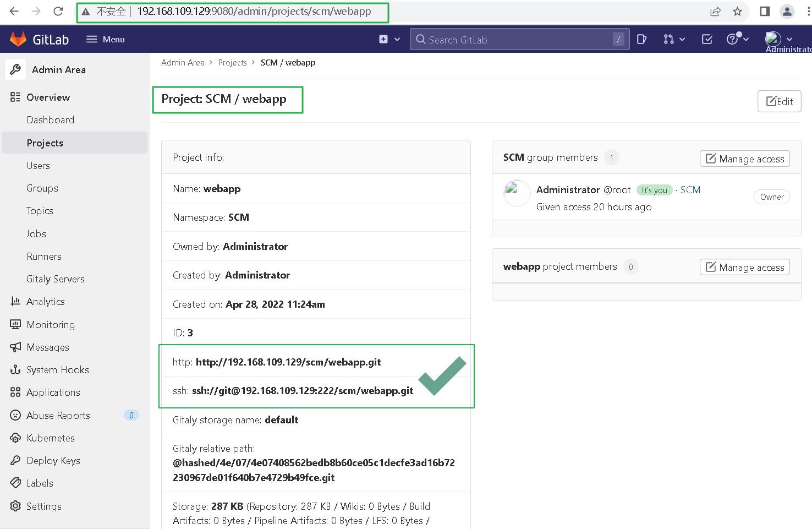The height and width of the screenshot is (529, 812).
Task: Click the Gitaly relative path hash
Action: pyautogui.click(x=314, y=470)
